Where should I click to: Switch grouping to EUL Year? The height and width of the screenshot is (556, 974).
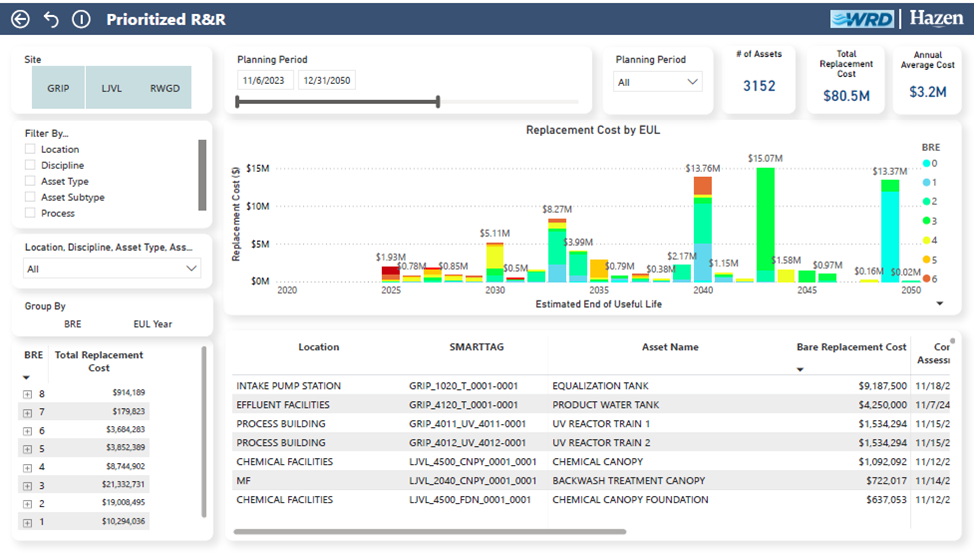pyautogui.click(x=153, y=324)
